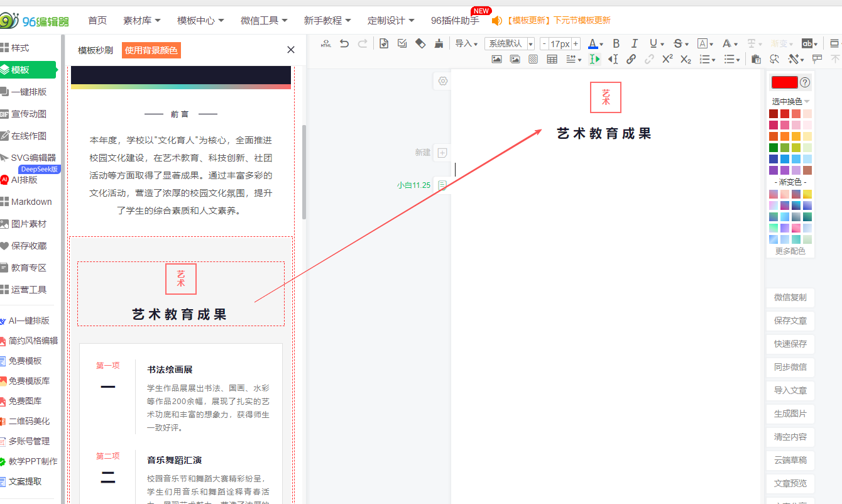This screenshot has width=842, height=504.
Task: Increase font size with plus button
Action: (x=576, y=43)
